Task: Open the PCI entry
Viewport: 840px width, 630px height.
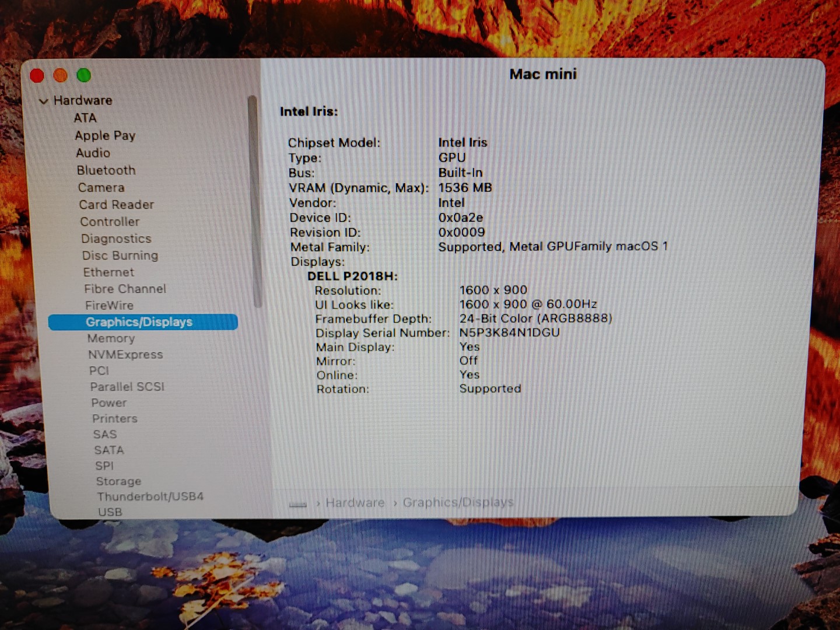Action: click(99, 371)
